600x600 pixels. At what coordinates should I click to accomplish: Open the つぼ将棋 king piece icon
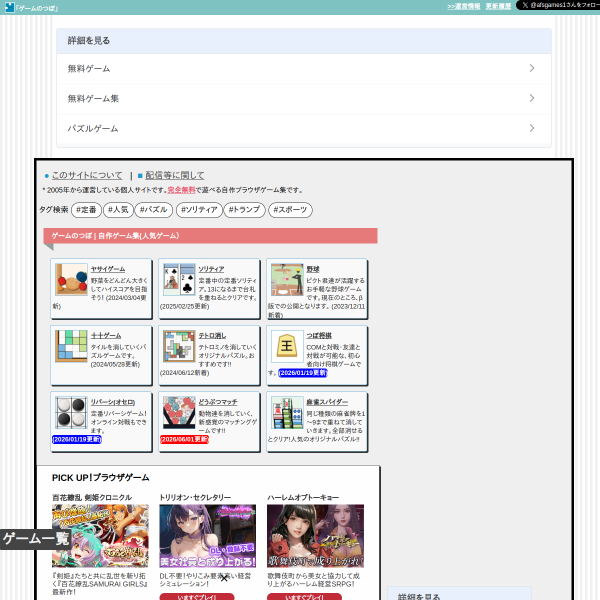pyautogui.click(x=287, y=346)
